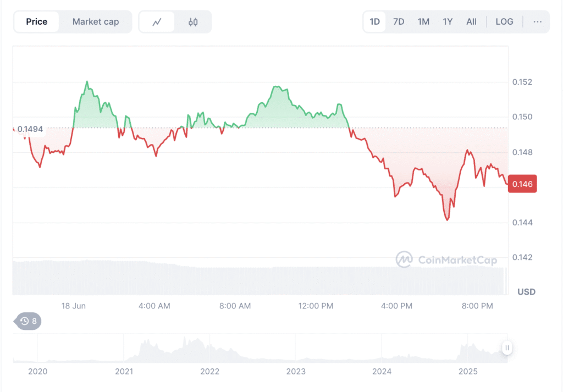Select the line chart view icon
This screenshot has width=563, height=392.
(x=157, y=22)
